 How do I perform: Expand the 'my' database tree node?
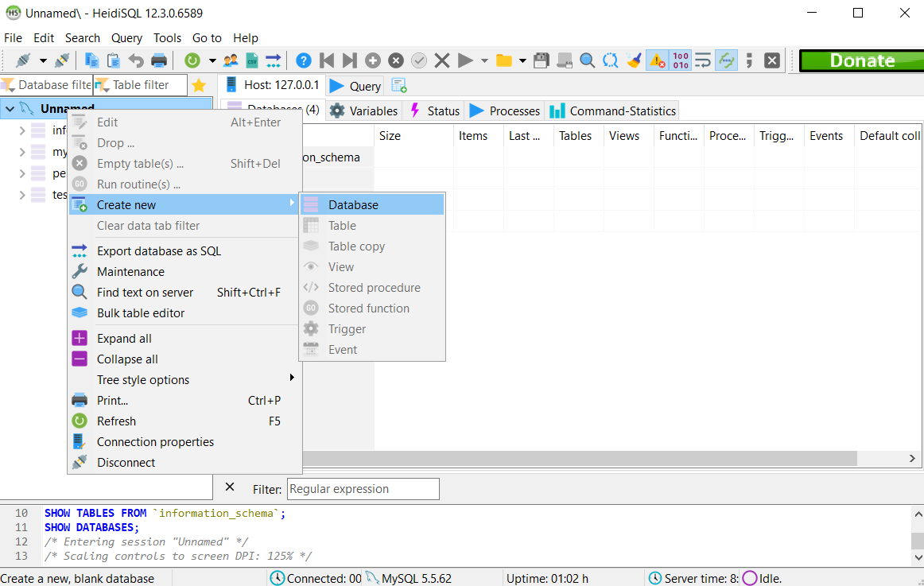21,152
